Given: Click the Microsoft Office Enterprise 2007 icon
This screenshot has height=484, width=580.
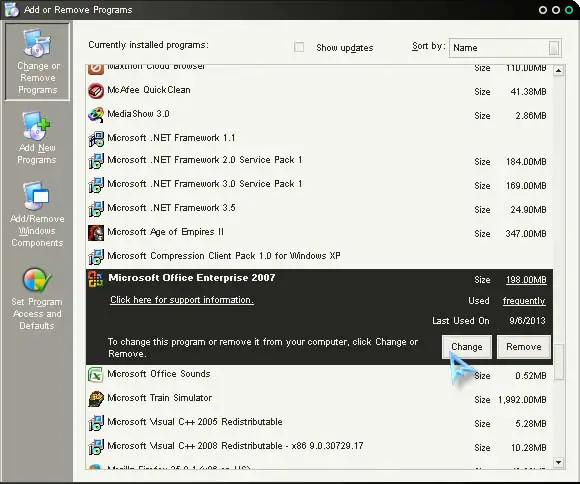Looking at the screenshot, I should coord(96,279).
